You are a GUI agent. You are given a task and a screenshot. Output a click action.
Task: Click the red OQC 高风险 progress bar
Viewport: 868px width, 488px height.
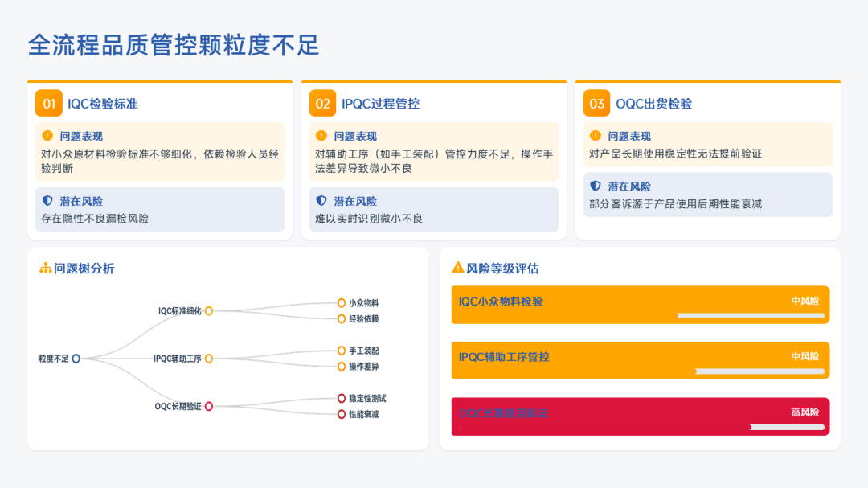coord(787,427)
